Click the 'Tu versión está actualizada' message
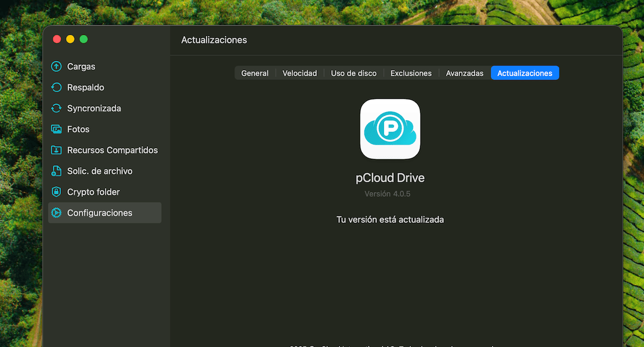Viewport: 644px width, 347px height. coord(390,220)
